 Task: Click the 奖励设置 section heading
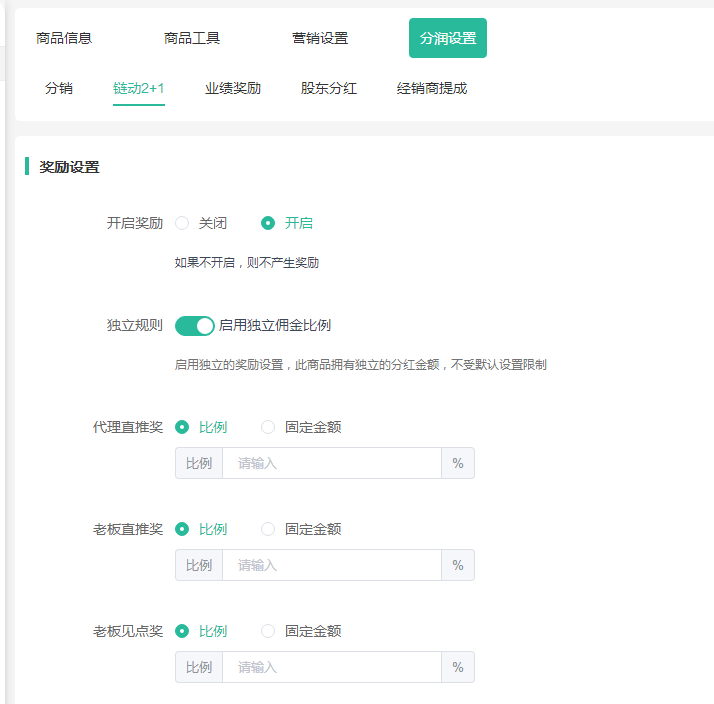click(x=69, y=167)
